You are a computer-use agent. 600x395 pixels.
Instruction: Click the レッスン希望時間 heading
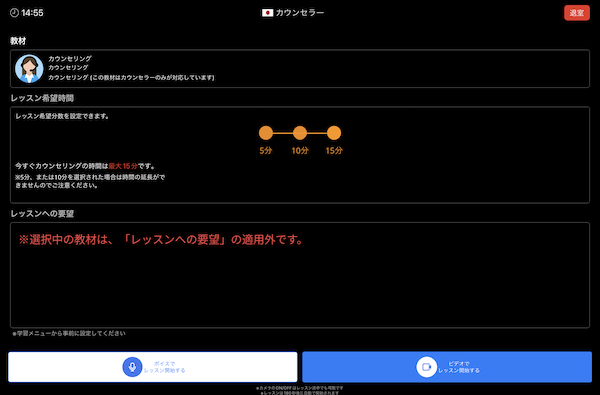(42, 98)
